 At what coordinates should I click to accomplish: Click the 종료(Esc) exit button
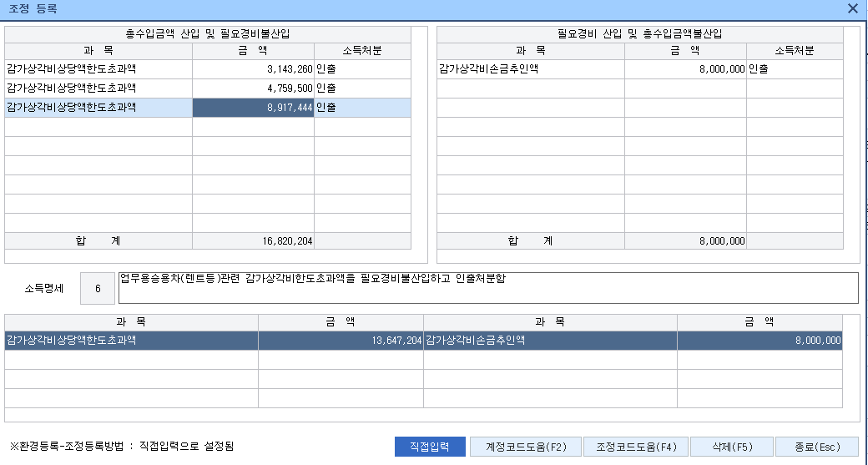(x=816, y=447)
